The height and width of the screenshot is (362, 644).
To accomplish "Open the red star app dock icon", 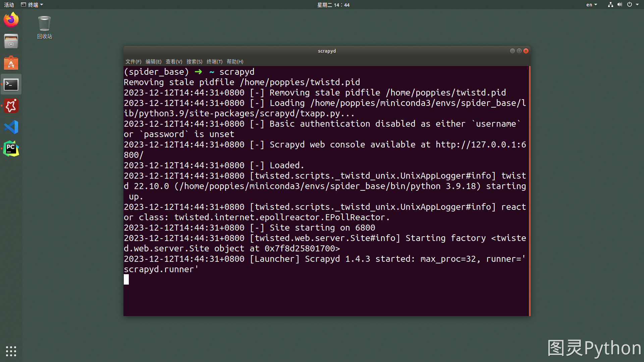I will 11,106.
